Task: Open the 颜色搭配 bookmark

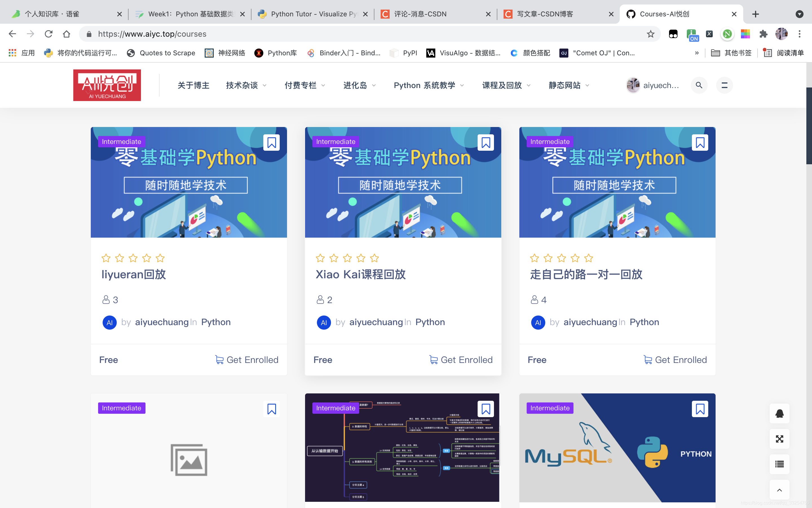Action: [x=531, y=53]
